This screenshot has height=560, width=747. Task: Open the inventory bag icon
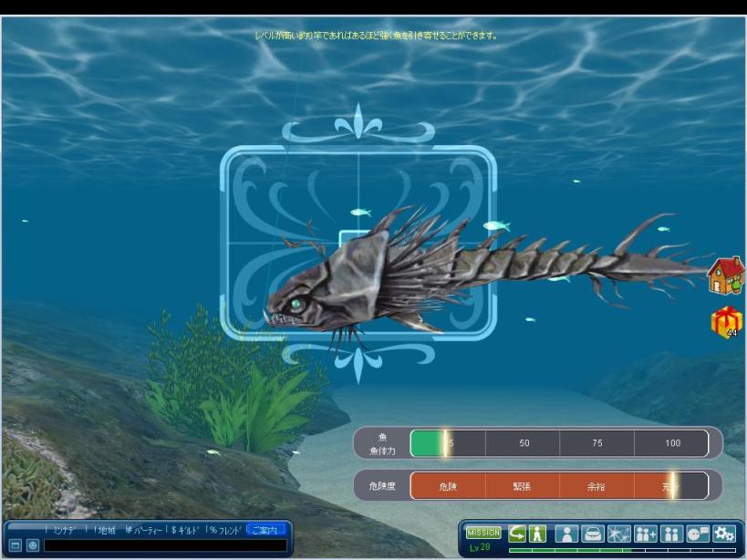pos(593,534)
